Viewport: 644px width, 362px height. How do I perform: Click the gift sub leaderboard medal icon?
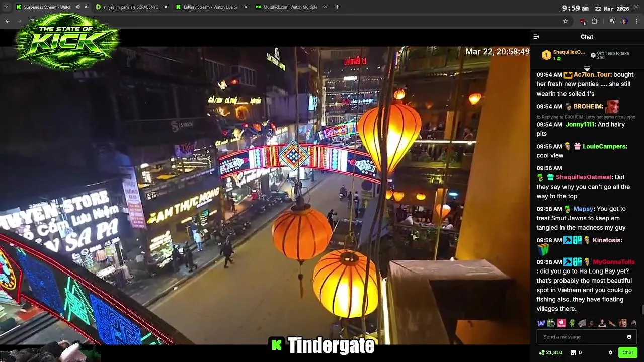[546, 55]
